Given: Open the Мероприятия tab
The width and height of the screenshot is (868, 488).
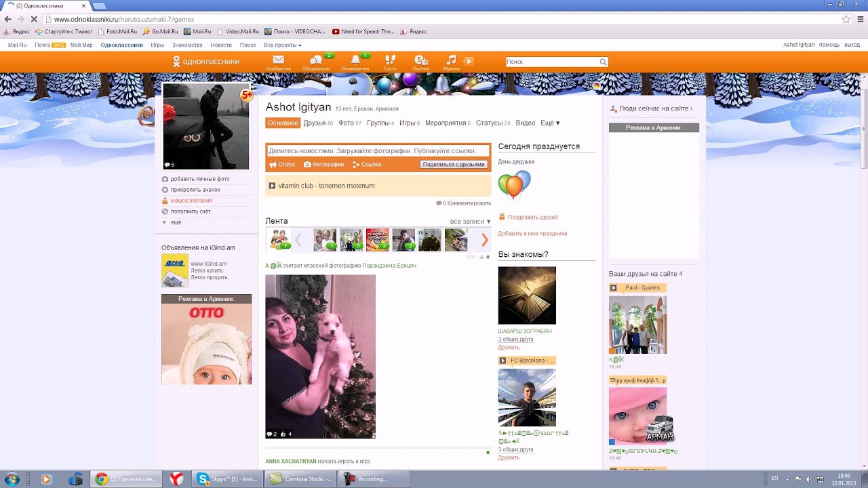Looking at the screenshot, I should [x=448, y=123].
